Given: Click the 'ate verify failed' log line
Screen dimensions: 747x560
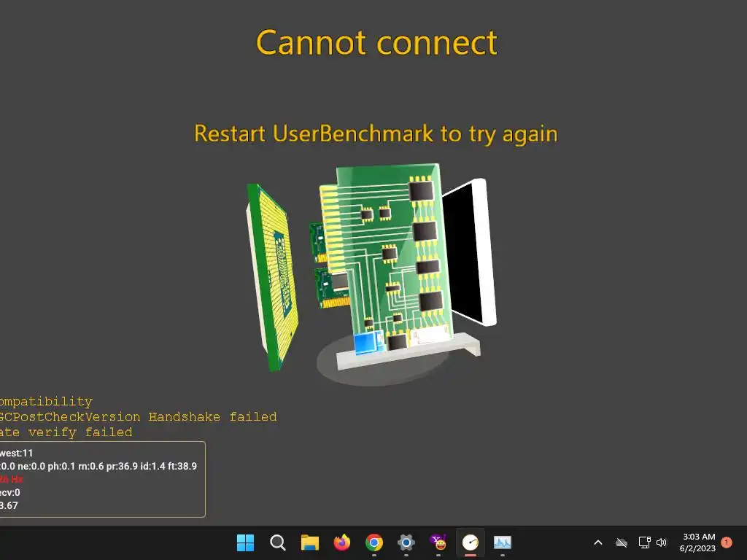Looking at the screenshot, I should coord(66,432).
